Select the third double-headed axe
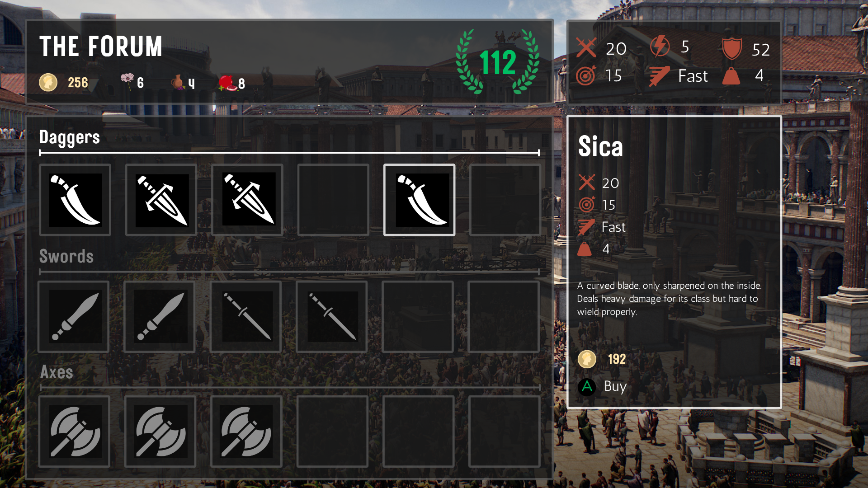The width and height of the screenshot is (868, 488). [x=247, y=432]
